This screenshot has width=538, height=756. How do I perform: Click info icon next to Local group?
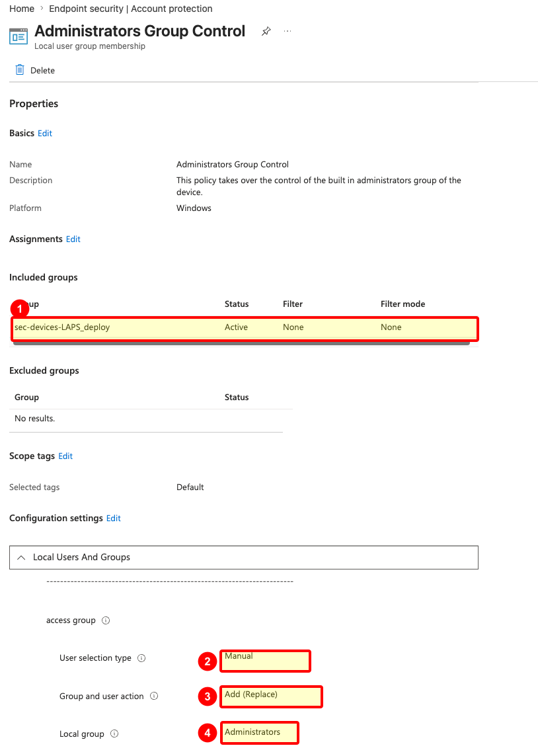coord(114,734)
